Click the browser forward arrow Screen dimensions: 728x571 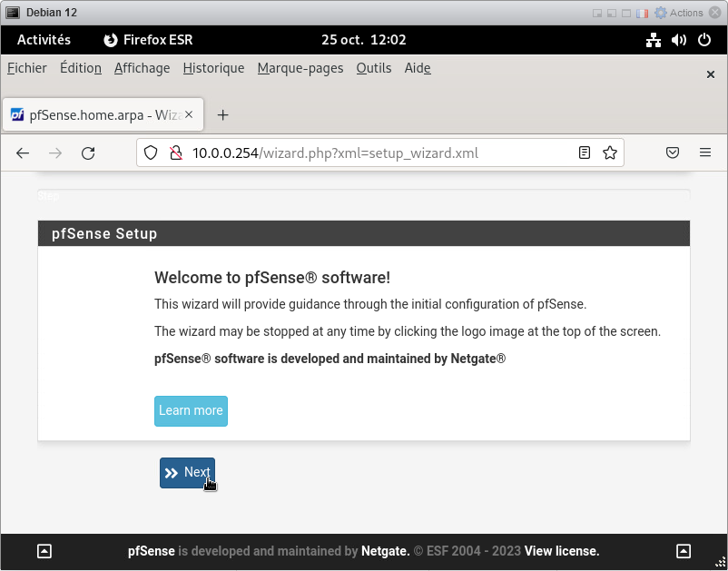pyautogui.click(x=55, y=153)
